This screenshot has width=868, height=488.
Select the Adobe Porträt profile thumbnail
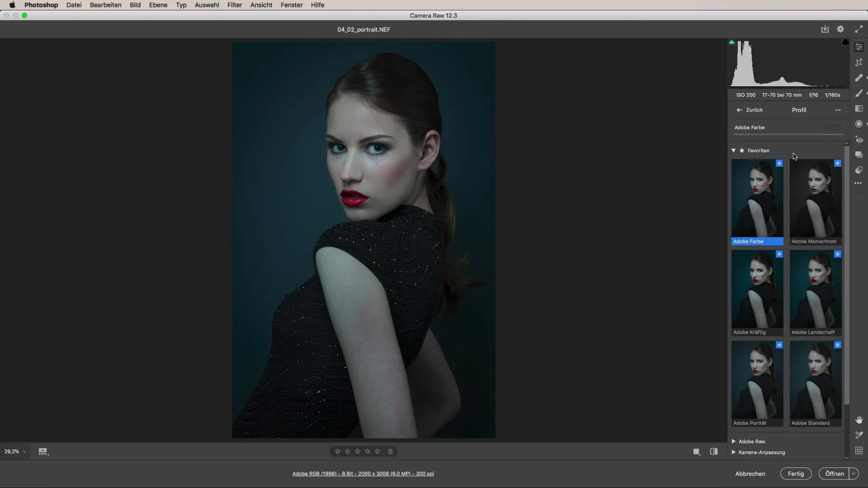tap(757, 384)
